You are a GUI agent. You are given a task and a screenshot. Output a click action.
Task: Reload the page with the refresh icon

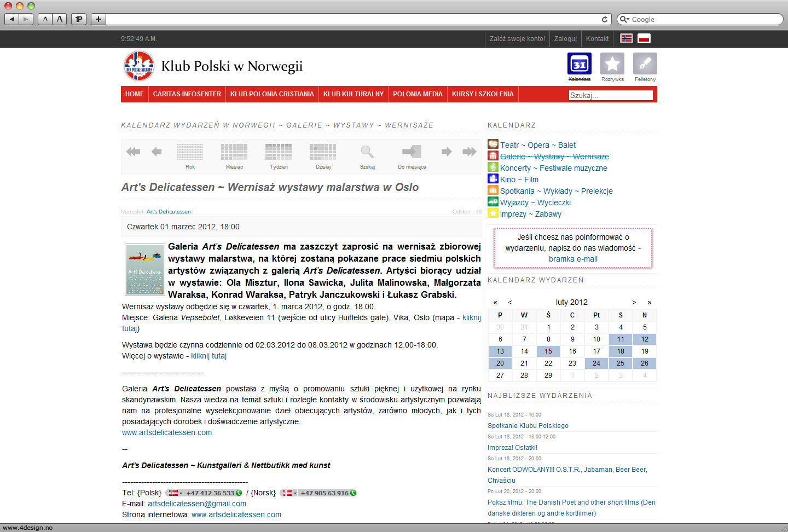[x=605, y=19]
